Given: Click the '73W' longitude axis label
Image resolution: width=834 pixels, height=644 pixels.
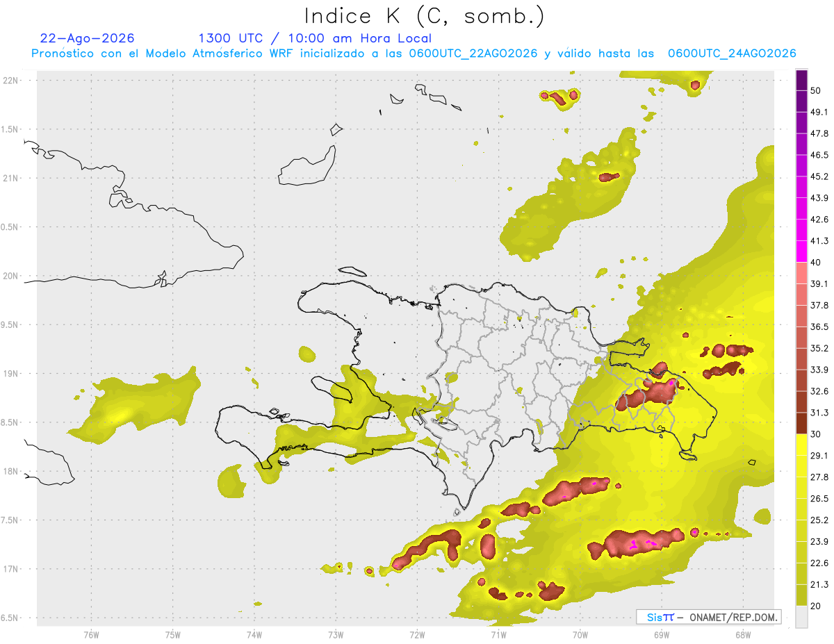Looking at the screenshot, I should (x=336, y=635).
